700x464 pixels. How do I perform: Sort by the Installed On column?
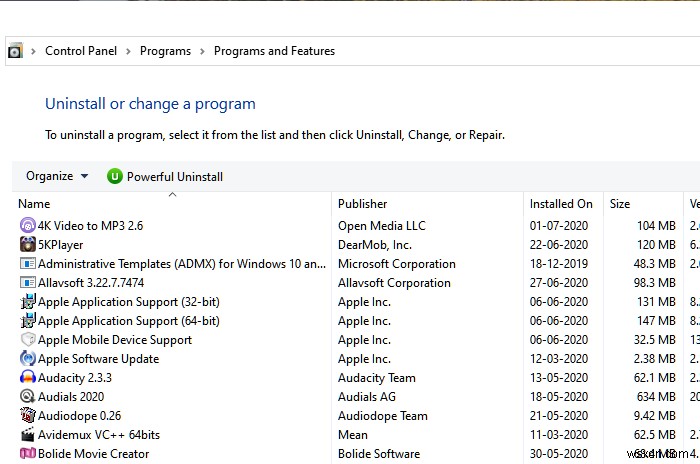pos(561,204)
